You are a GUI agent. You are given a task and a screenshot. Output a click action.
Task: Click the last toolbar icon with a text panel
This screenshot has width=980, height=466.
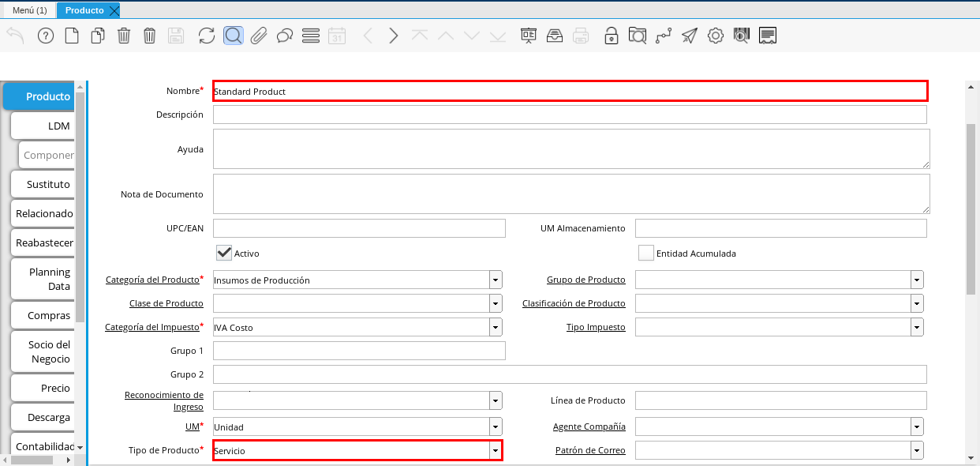[768, 36]
